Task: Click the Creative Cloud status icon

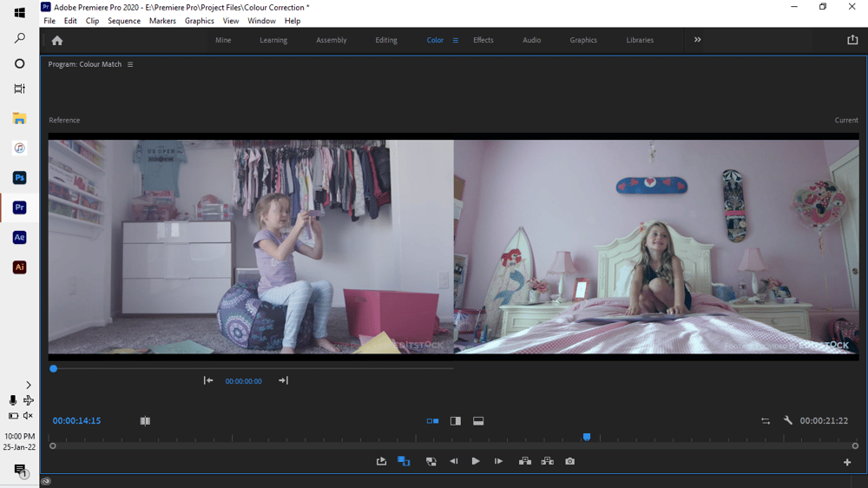Action: 46,481
